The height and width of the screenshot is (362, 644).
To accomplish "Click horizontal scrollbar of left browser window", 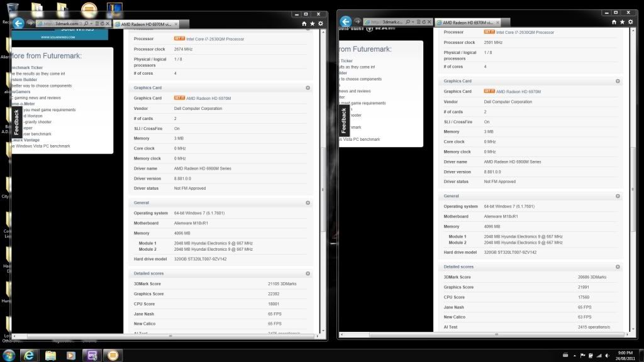I will coord(166,336).
